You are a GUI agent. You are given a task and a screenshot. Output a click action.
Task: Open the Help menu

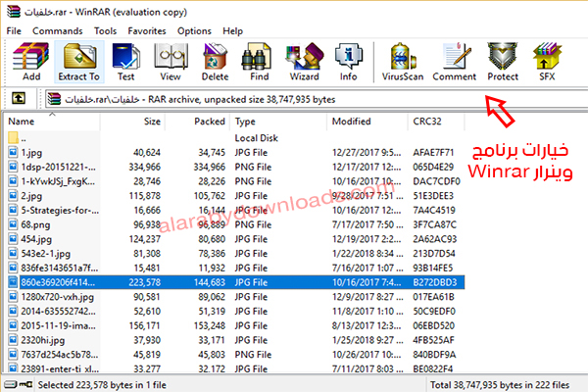click(232, 30)
